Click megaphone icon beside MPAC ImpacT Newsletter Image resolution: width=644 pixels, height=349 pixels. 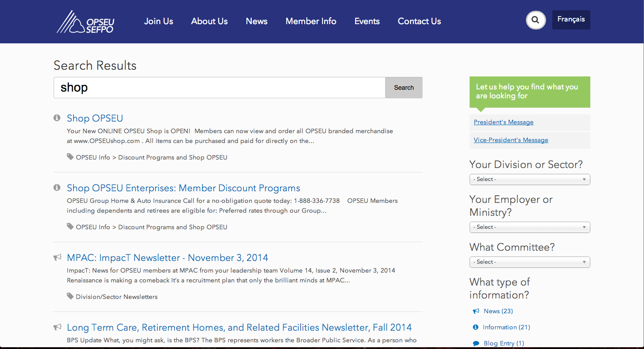[x=57, y=257]
